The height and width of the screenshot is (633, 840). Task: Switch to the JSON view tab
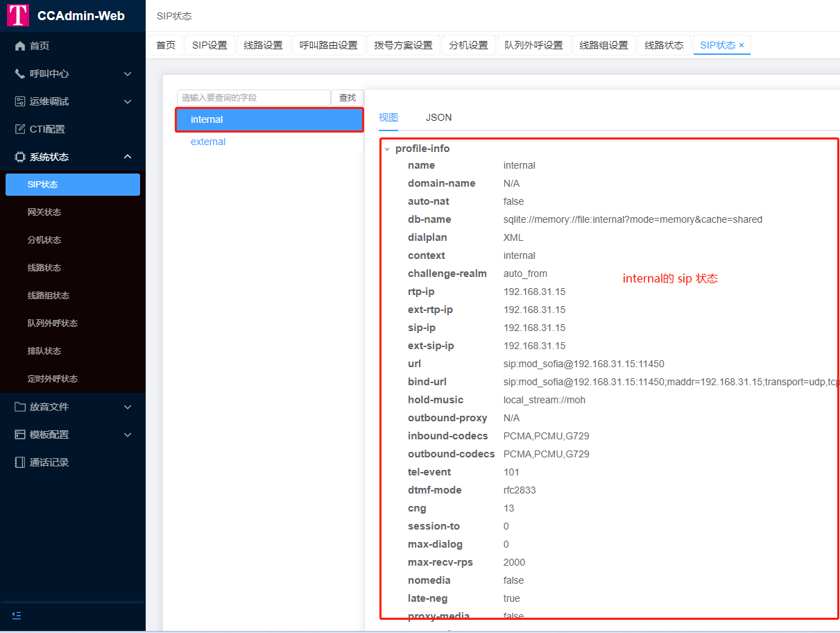[438, 117]
